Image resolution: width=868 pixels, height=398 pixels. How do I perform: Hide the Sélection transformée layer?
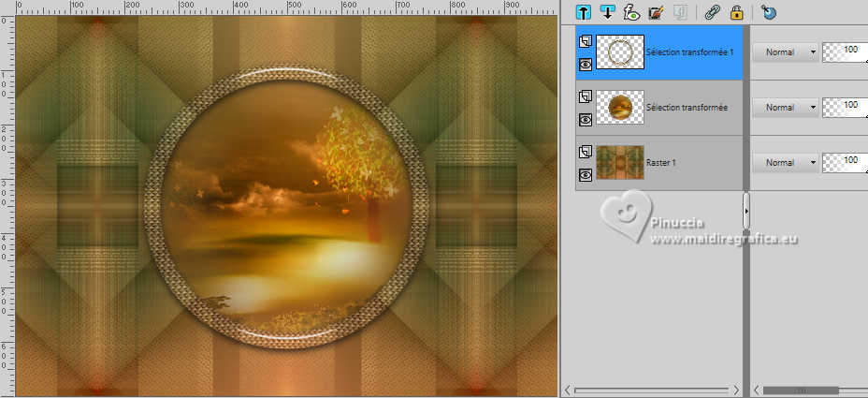[586, 119]
